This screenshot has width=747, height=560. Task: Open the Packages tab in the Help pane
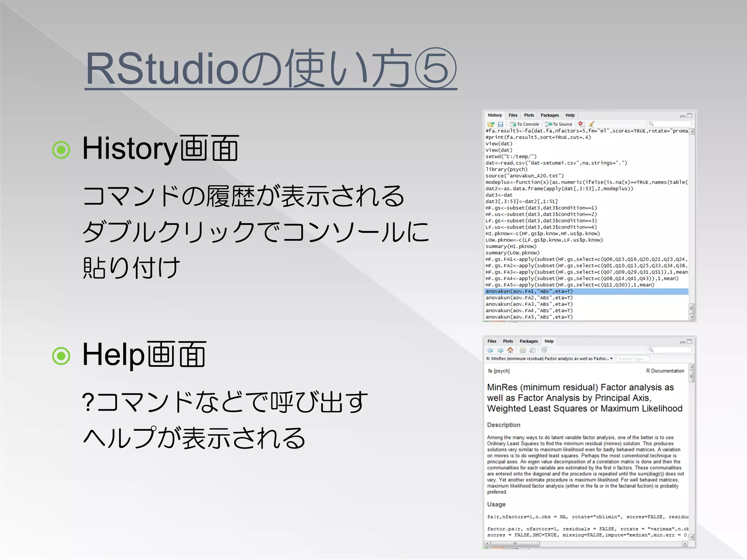click(529, 341)
